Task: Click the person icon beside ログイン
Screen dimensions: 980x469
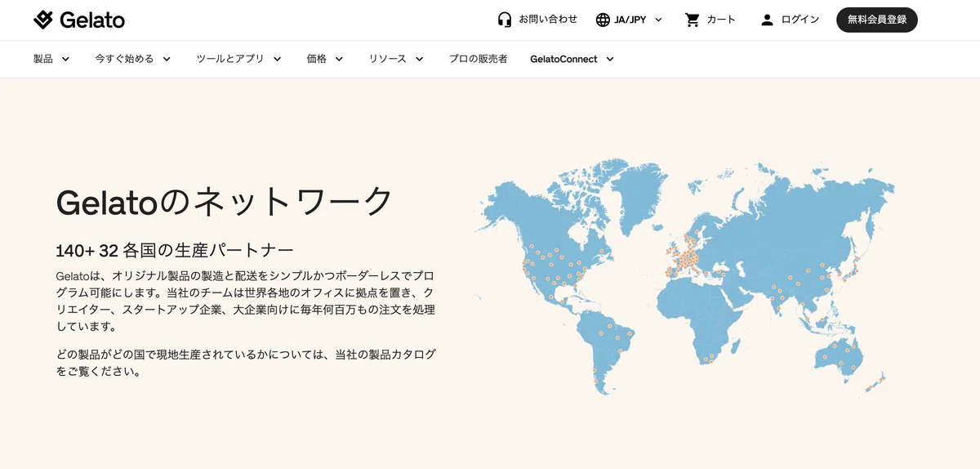Action: click(767, 20)
